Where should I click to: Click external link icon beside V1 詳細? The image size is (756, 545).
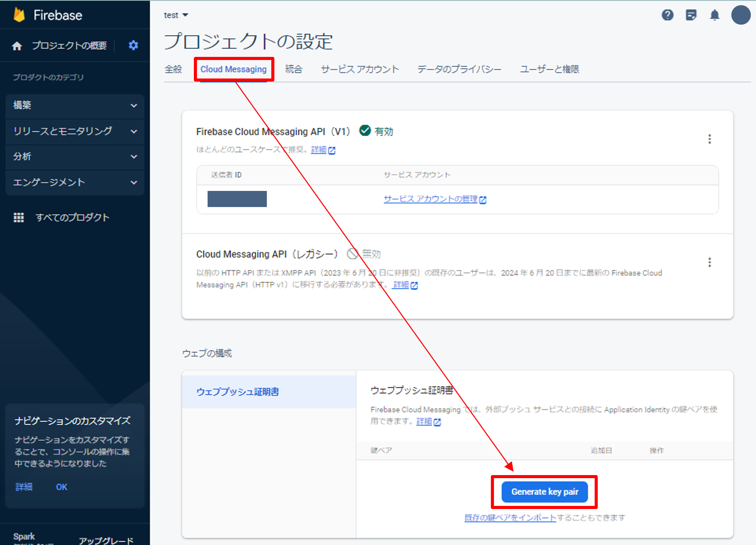[332, 150]
